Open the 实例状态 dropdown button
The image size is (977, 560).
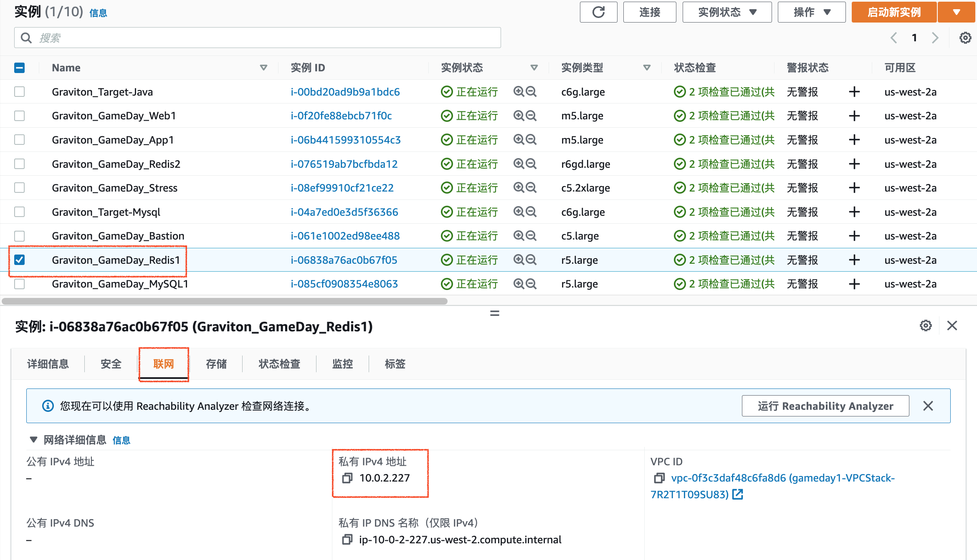pos(726,12)
